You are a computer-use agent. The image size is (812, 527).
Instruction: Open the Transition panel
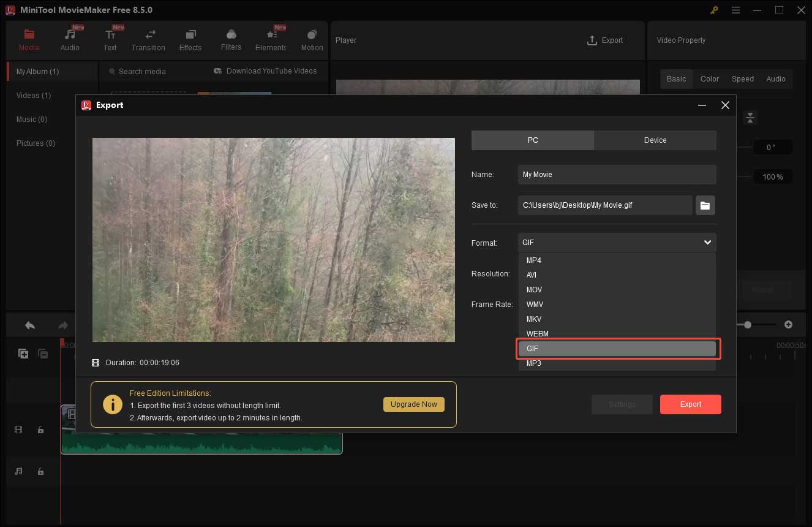pos(148,39)
